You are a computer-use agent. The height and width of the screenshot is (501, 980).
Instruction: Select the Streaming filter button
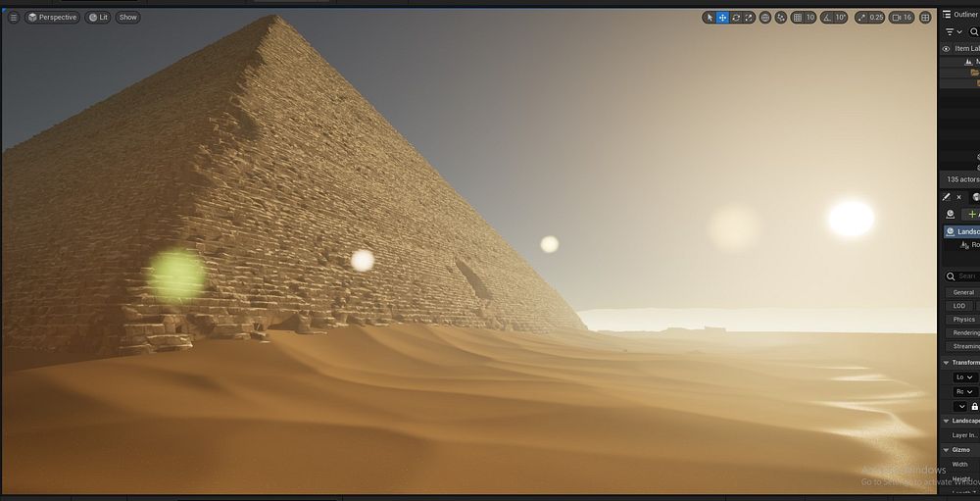962,346
